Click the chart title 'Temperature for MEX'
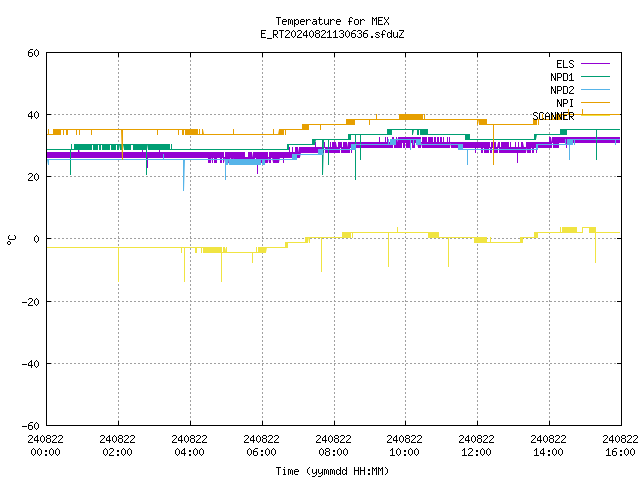This screenshot has height=480, width=640. click(332, 21)
